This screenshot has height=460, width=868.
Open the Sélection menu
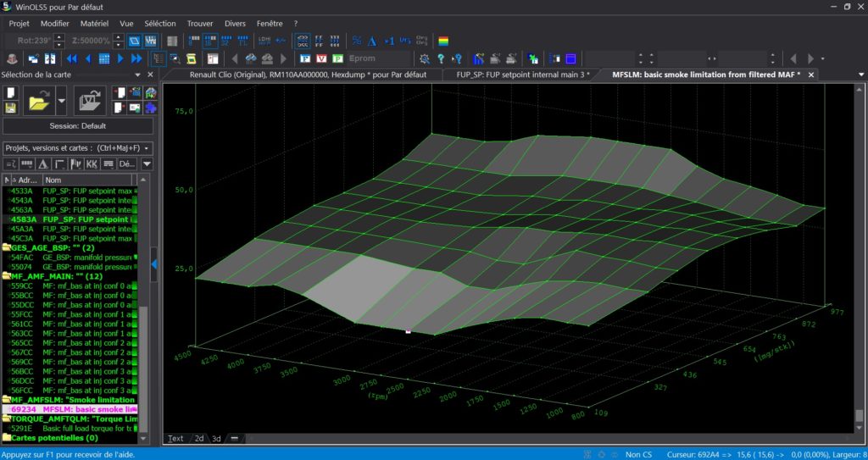pos(160,24)
